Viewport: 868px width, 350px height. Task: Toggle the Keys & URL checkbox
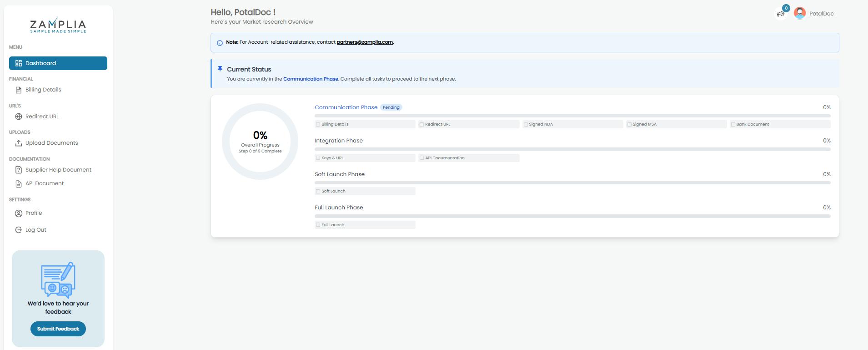coord(318,158)
